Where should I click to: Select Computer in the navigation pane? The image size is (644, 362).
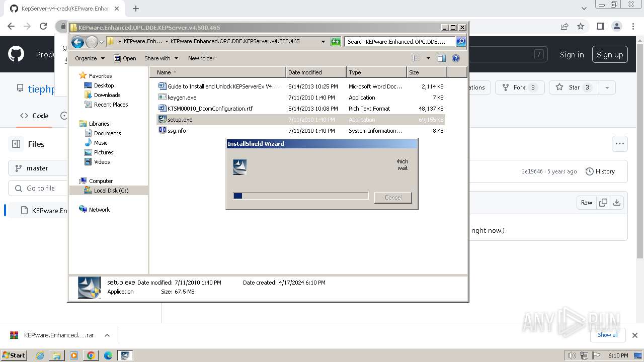101,181
